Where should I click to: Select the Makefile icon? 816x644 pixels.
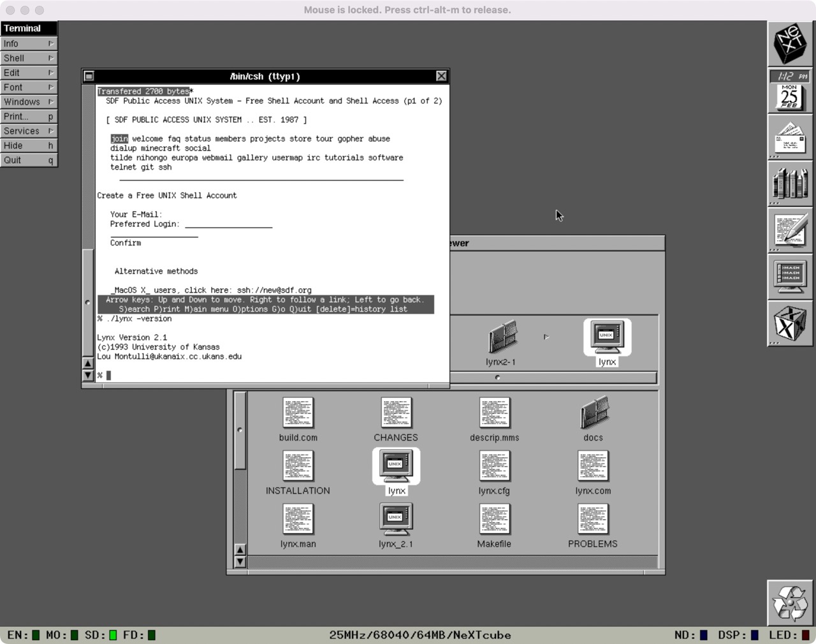(x=494, y=519)
